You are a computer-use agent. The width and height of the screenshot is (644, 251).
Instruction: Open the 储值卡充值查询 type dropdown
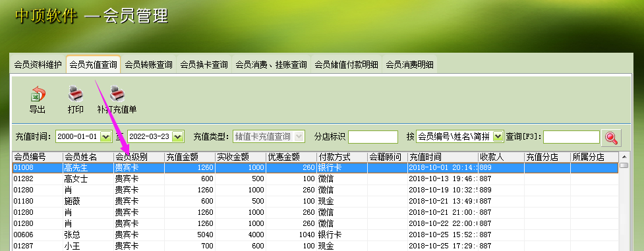tap(300, 137)
